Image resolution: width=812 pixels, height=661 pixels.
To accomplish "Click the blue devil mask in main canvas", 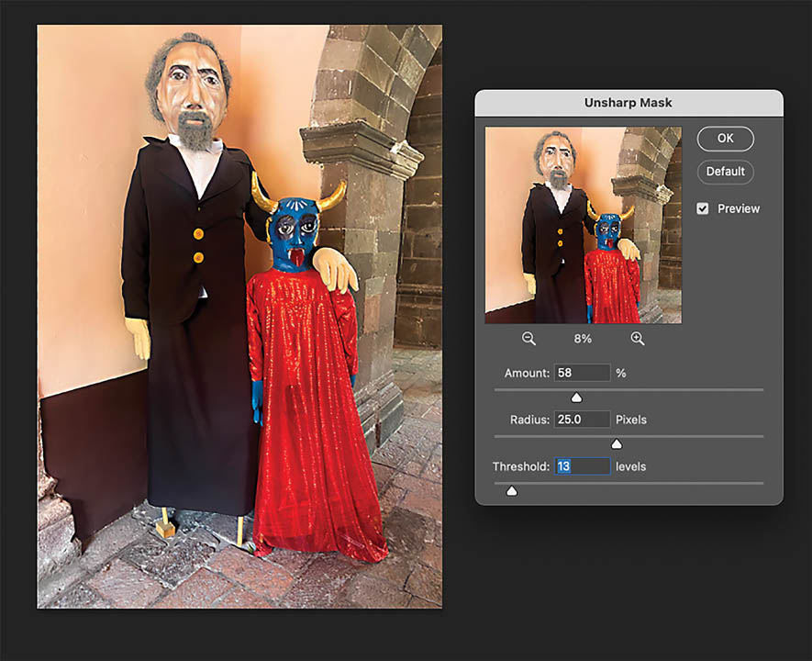I will coord(295,230).
